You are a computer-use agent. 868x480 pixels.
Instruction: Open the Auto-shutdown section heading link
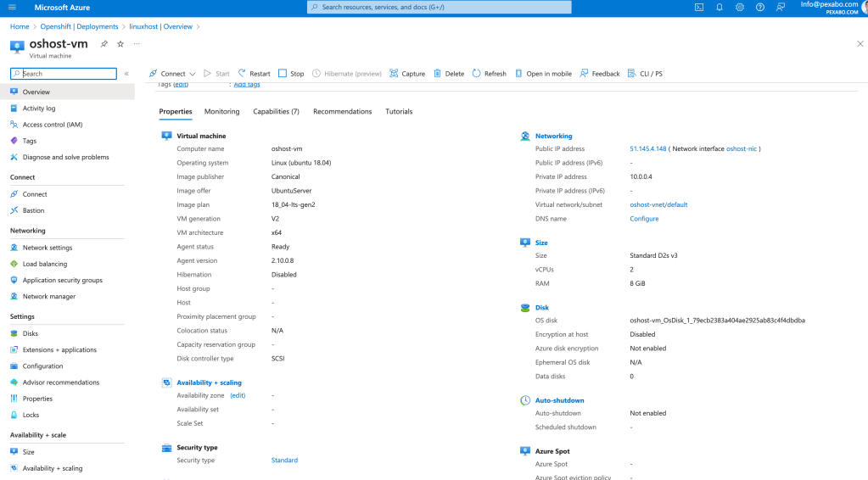(559, 400)
